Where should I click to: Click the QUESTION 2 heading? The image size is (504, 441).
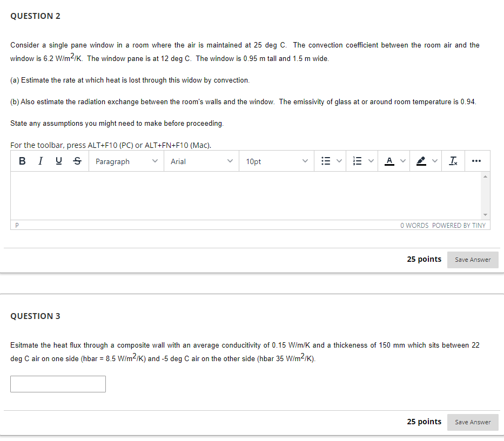click(35, 16)
